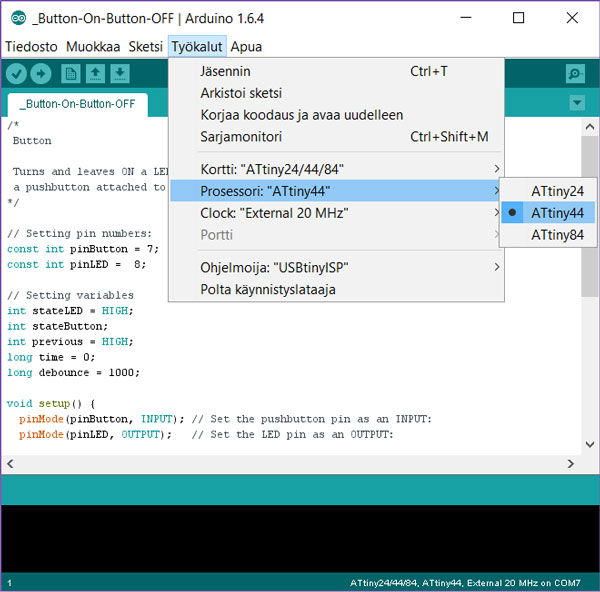Choose Polta käynnistyslataaja

click(336, 289)
